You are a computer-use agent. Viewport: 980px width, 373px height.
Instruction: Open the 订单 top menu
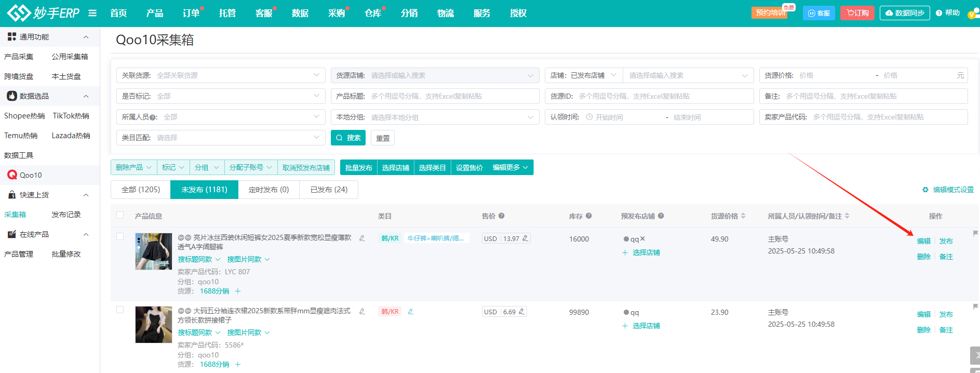tap(191, 13)
